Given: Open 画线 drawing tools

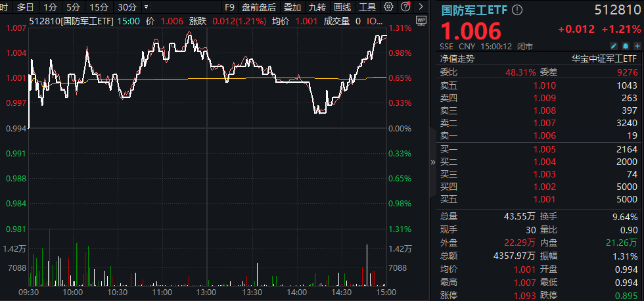Looking at the screenshot, I should pyautogui.click(x=342, y=7).
